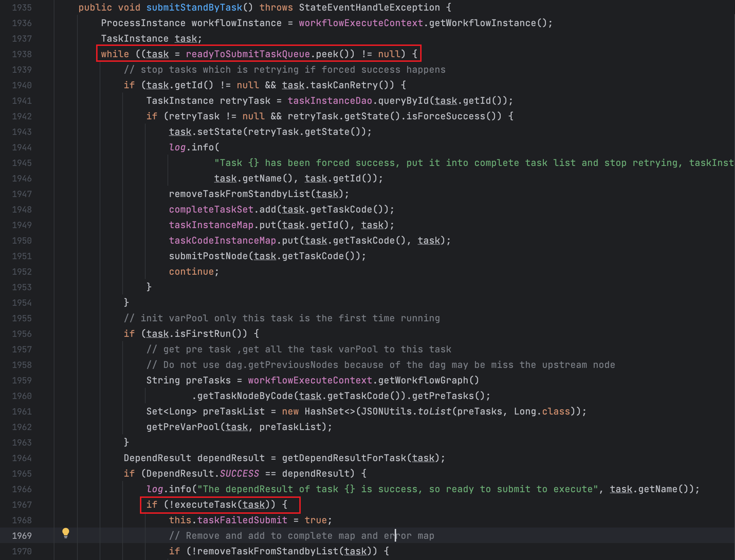
Task: Click removeTaskFromStandbyList on line 1947
Action: (240, 194)
